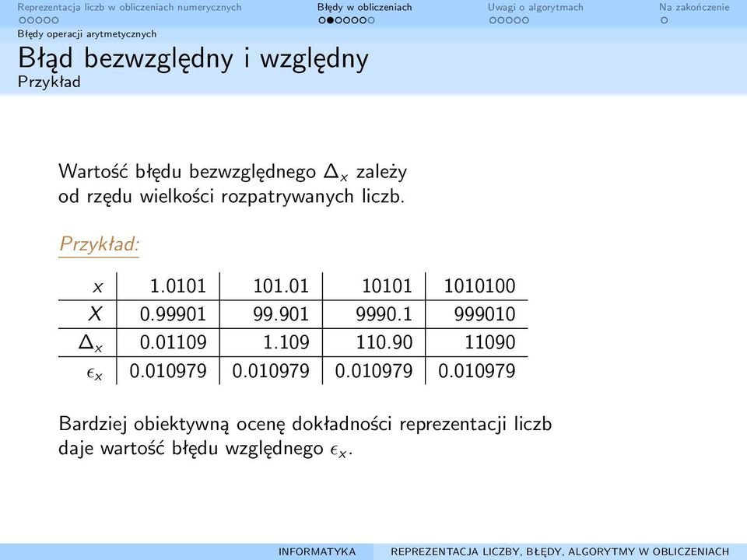Click the uppercase 'X' row header
747x560 pixels.
[95, 314]
